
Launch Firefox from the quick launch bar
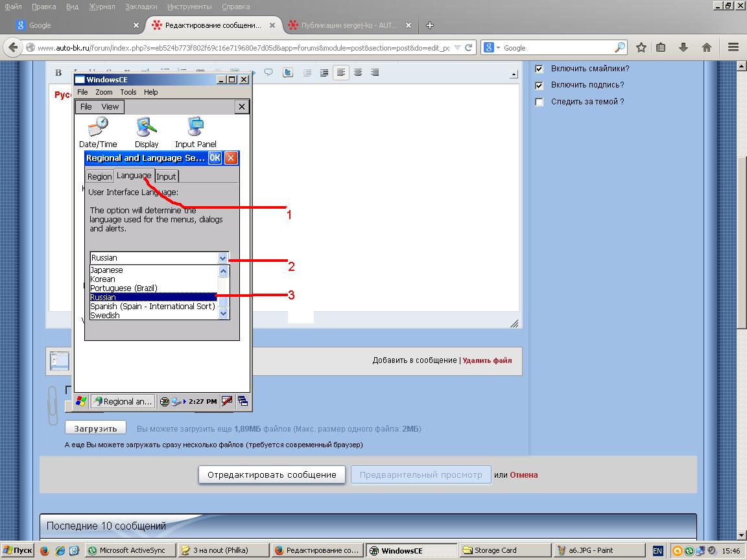[44, 550]
